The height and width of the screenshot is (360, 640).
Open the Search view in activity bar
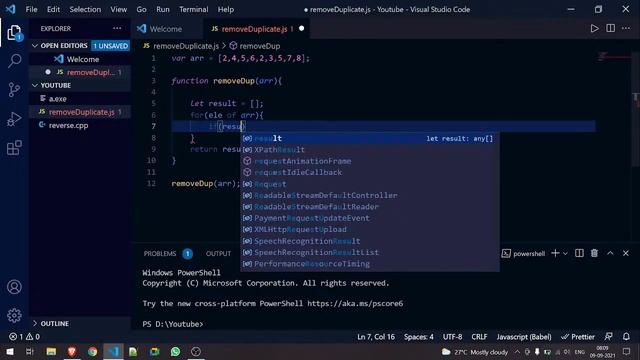tap(14, 61)
